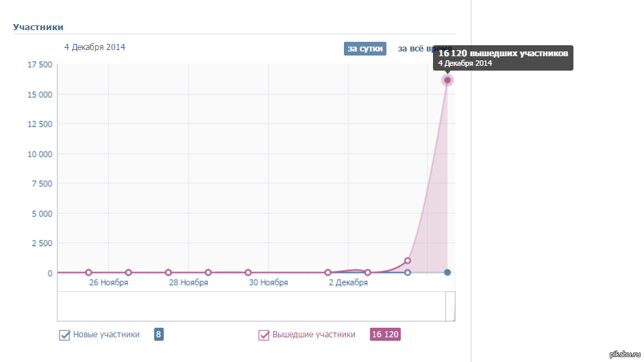Click the hollow blue data point on the zero line
The image size is (644, 362).
(408, 273)
